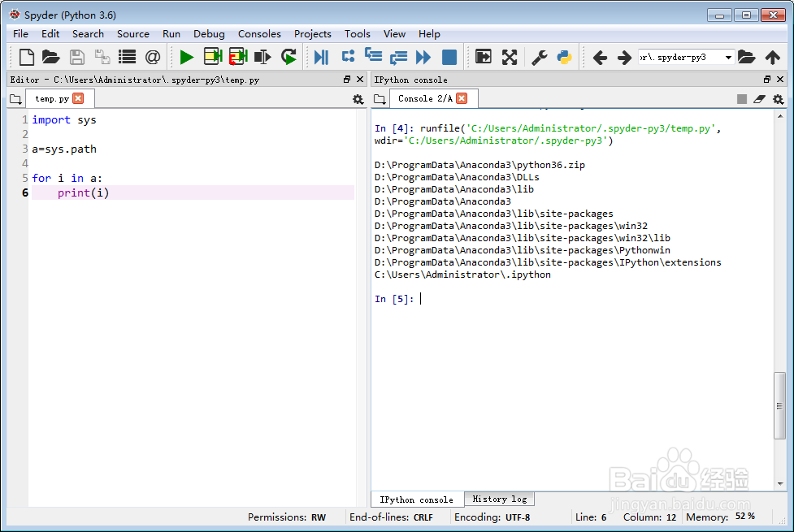The height and width of the screenshot is (532, 794).
Task: Click line 6 print(i) in editor
Action: (x=193, y=192)
